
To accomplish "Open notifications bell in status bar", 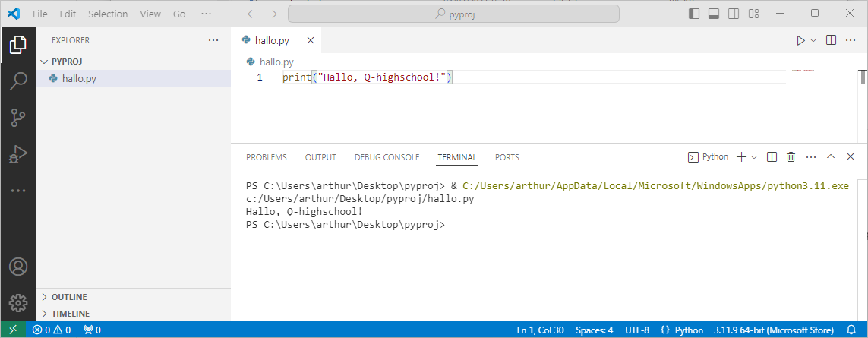I will tap(851, 330).
